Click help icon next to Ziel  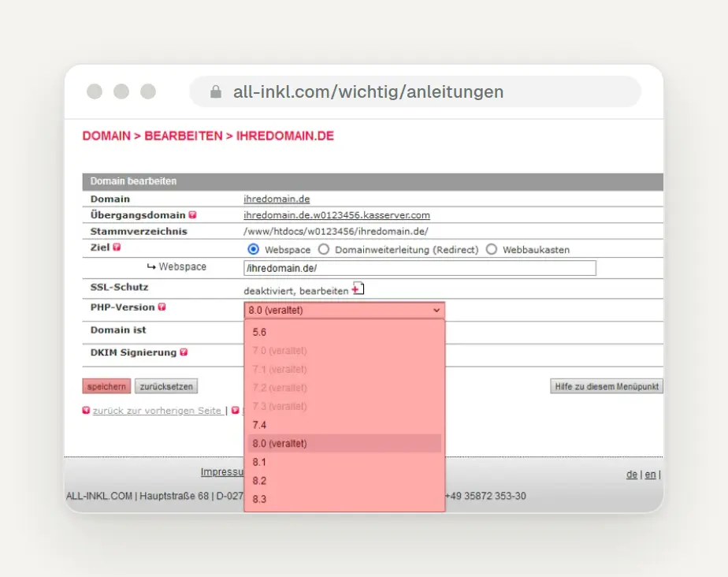pyautogui.click(x=117, y=248)
